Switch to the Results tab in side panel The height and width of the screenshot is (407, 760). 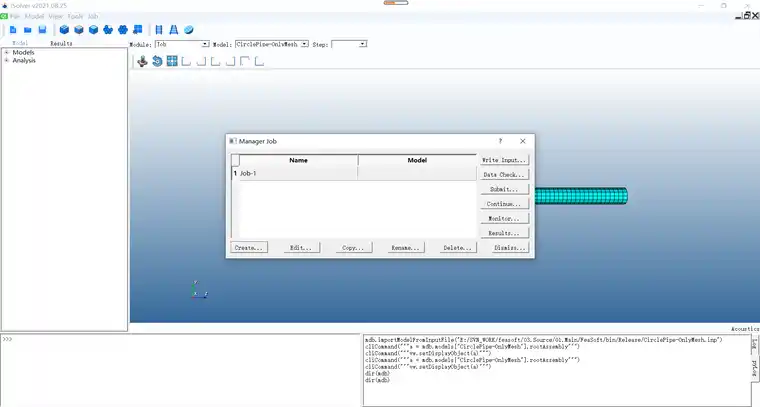coord(61,43)
